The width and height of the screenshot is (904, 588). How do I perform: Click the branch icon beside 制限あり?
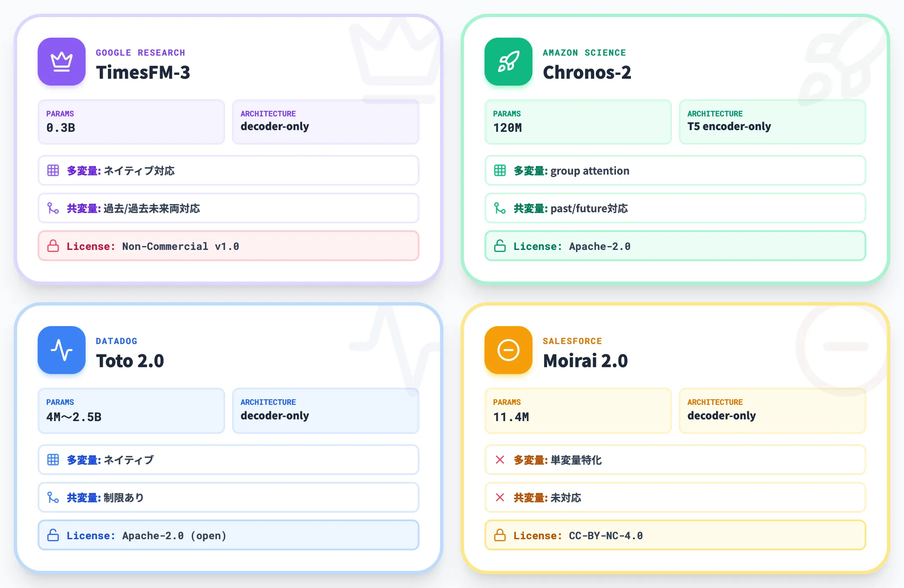click(x=53, y=497)
